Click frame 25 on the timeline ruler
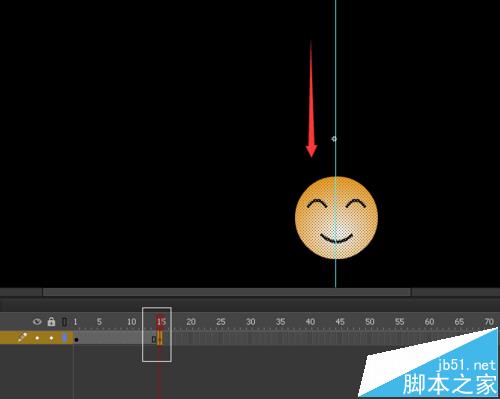Viewport: 500px width, 399px height. (221, 322)
